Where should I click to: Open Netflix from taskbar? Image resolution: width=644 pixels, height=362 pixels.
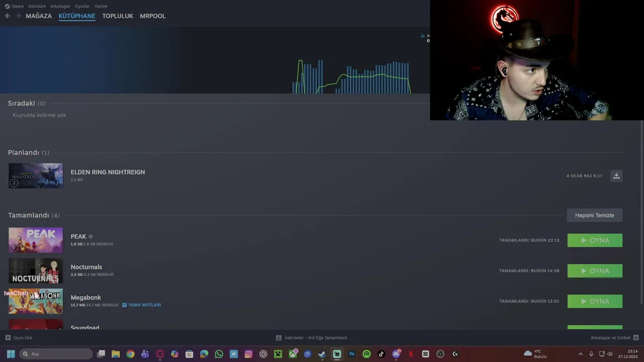coord(411,354)
